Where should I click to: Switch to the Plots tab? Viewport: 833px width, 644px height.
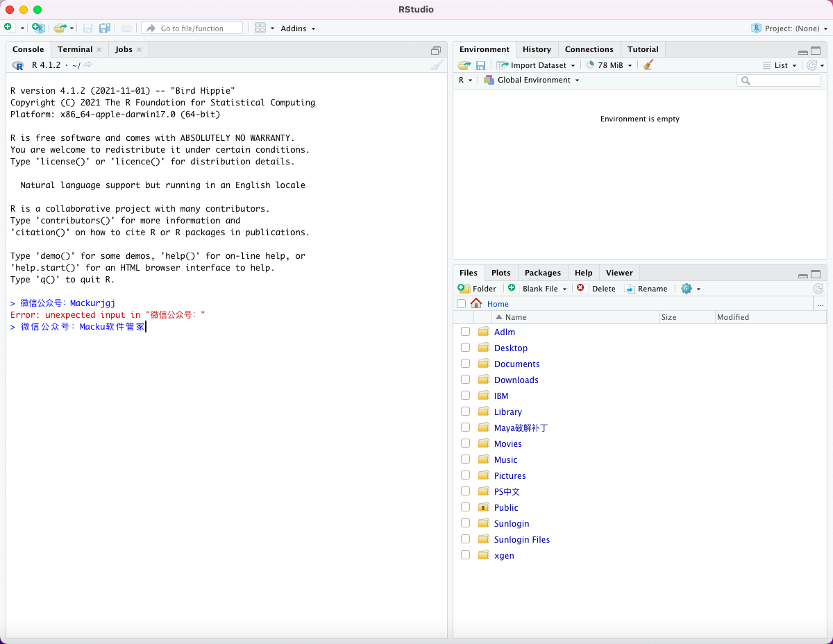pyautogui.click(x=500, y=273)
